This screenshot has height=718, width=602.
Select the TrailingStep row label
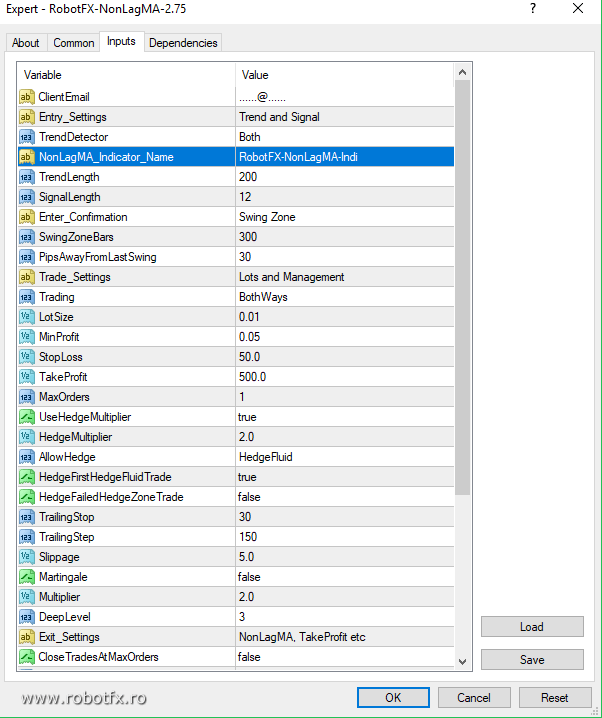[x=66, y=537]
